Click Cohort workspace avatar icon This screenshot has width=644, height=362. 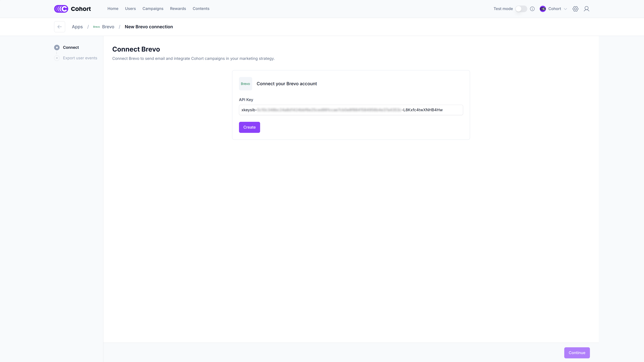click(542, 9)
